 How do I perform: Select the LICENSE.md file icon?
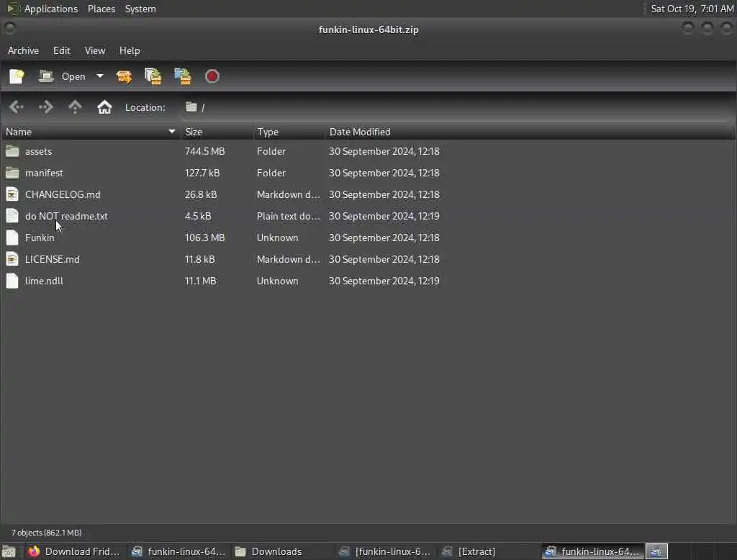(12, 259)
